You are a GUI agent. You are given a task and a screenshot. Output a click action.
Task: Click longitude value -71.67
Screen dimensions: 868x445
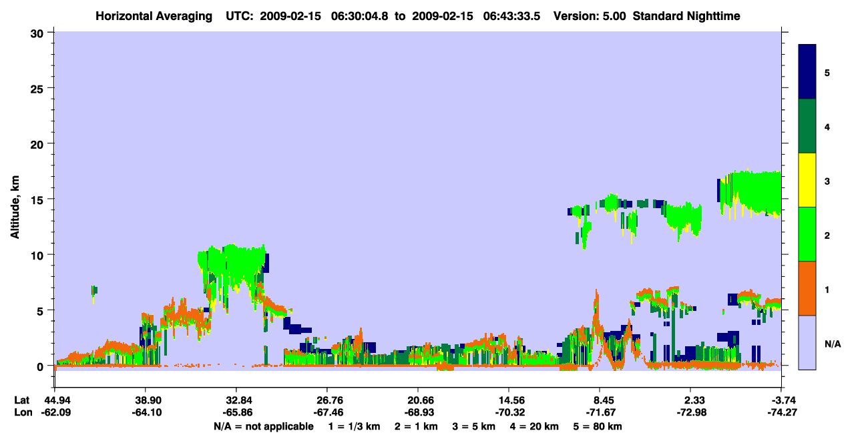(x=600, y=412)
